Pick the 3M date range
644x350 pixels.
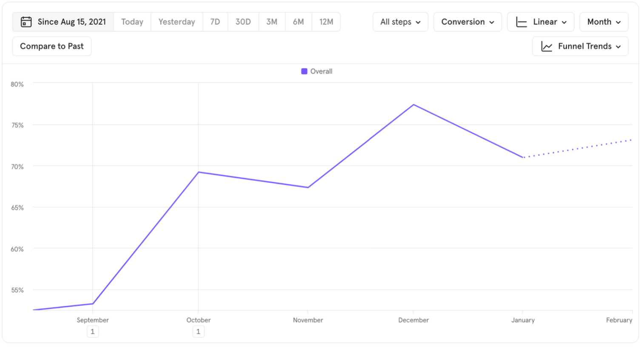click(x=272, y=22)
